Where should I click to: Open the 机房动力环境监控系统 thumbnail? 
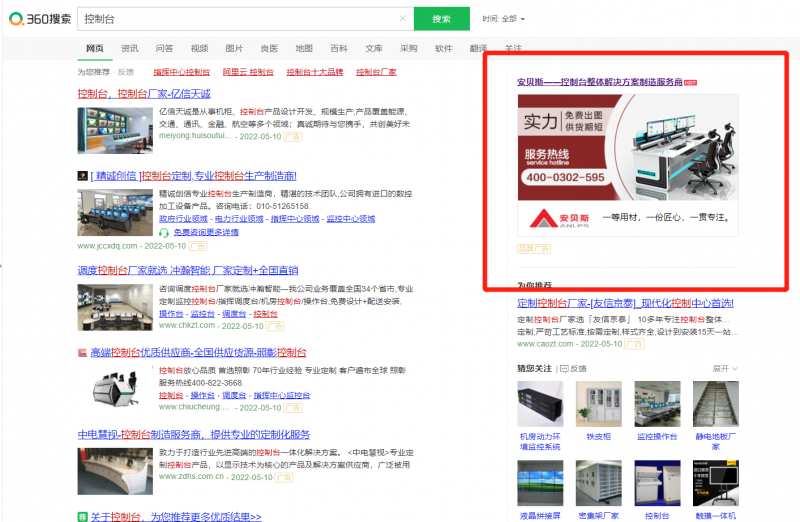pos(540,404)
